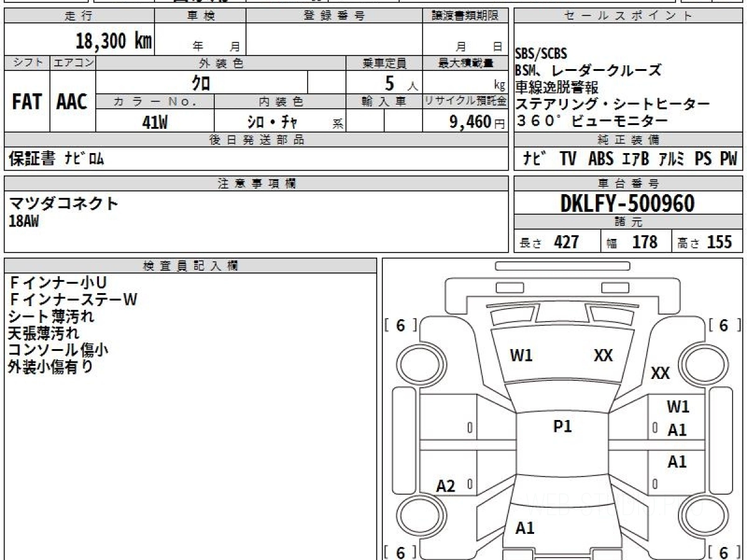Viewport: 747px width, 560px height.
Task: Select the color code 41W
Action: (x=155, y=122)
